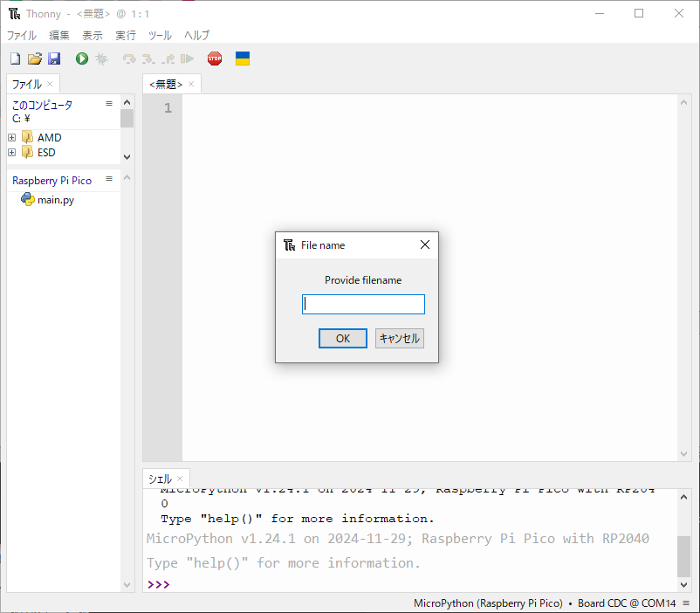Open backend selector menu in status bar corner
The width and height of the screenshot is (700, 613).
click(x=686, y=603)
